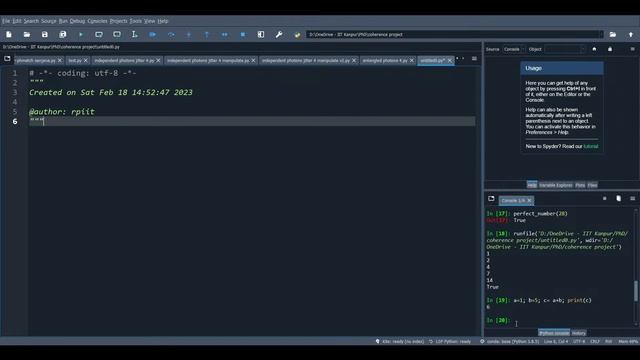Close the test.py tab
640x360 pixels.
point(86,60)
